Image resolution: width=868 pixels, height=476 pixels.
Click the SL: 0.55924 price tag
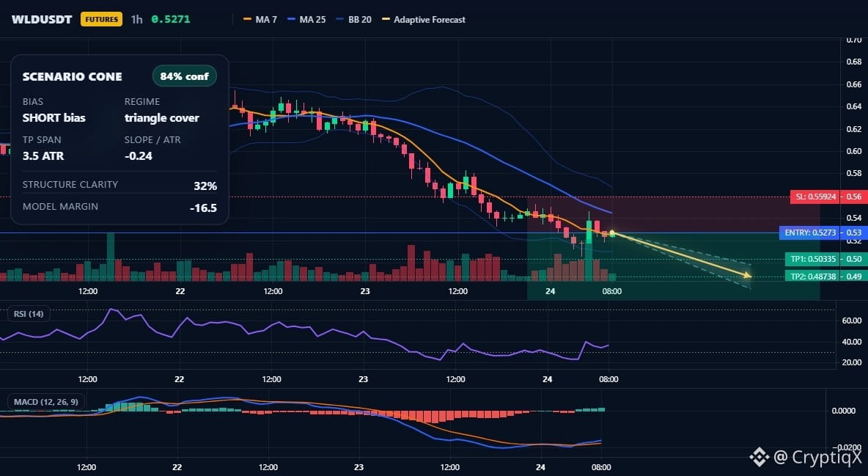[815, 197]
